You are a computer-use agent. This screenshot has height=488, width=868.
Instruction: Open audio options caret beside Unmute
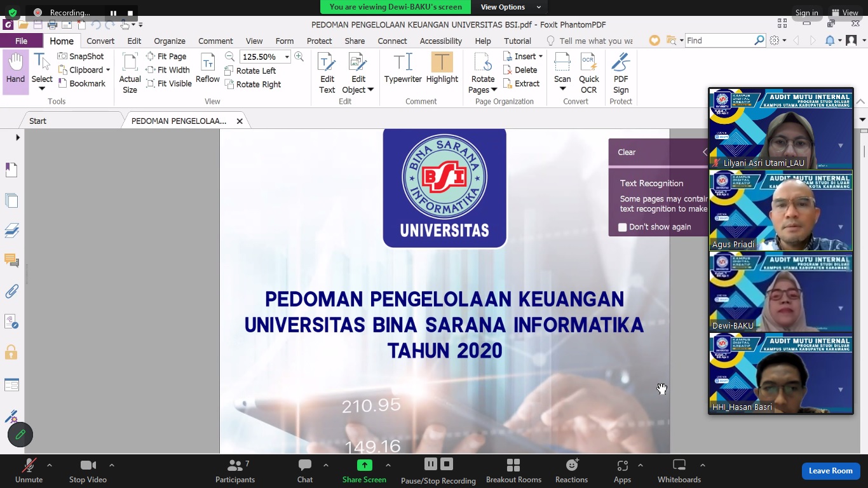click(x=50, y=465)
